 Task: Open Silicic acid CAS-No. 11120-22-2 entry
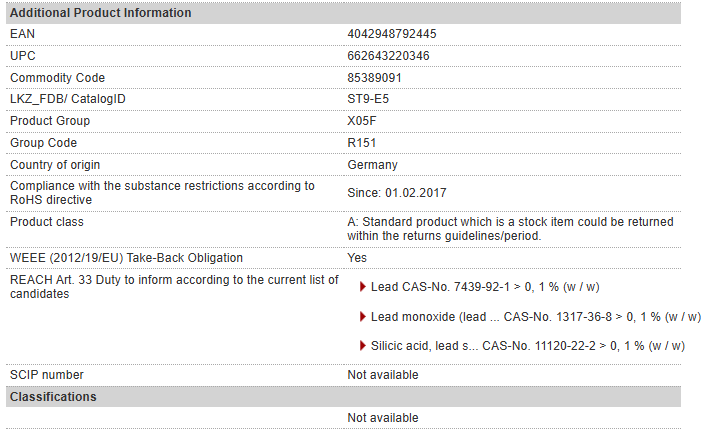[528, 346]
